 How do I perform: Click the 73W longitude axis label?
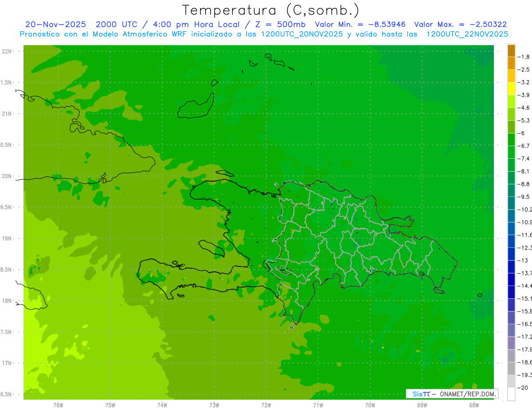(214, 405)
